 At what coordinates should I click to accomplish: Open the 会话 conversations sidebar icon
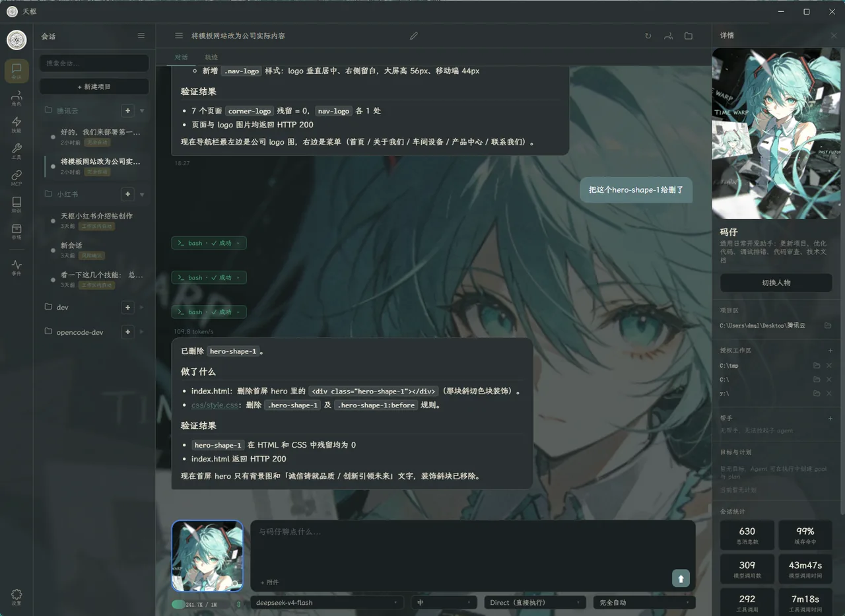point(17,71)
